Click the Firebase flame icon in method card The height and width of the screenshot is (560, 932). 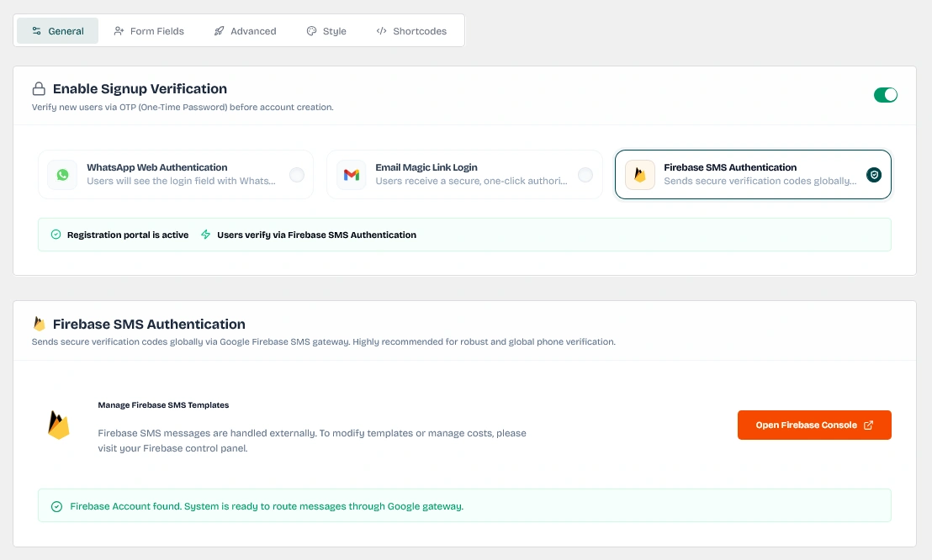[640, 175]
